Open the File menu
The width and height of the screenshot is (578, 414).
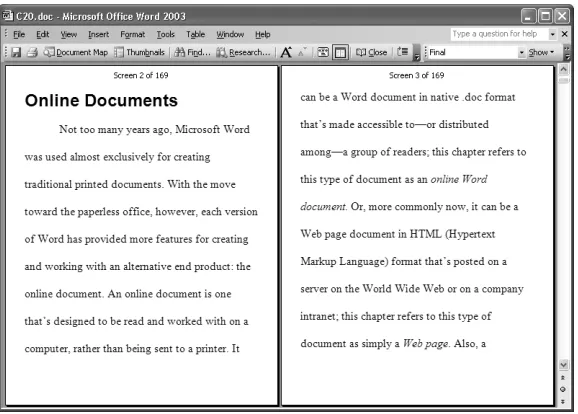(19, 34)
